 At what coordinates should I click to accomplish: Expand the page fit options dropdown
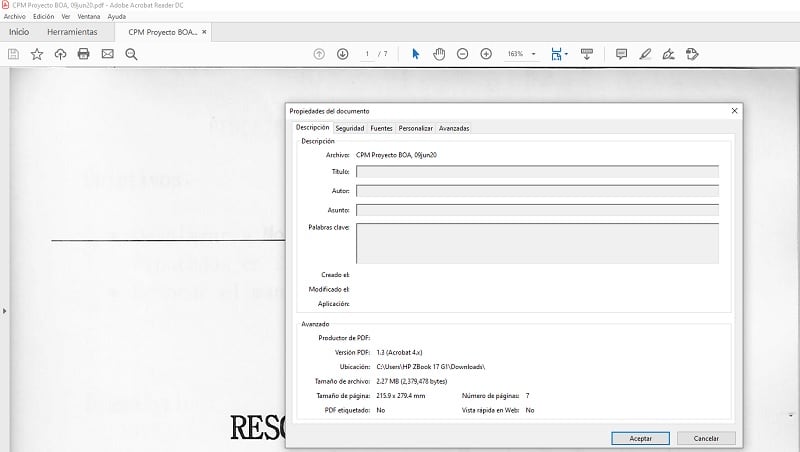pos(567,54)
